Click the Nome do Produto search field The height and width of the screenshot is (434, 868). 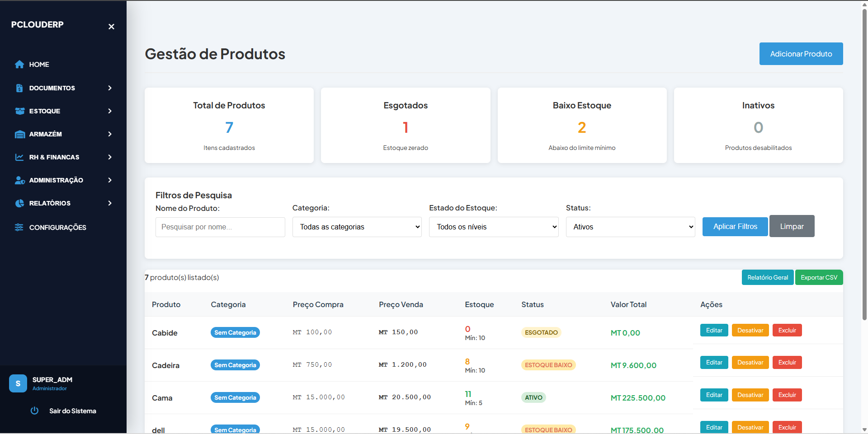click(220, 227)
